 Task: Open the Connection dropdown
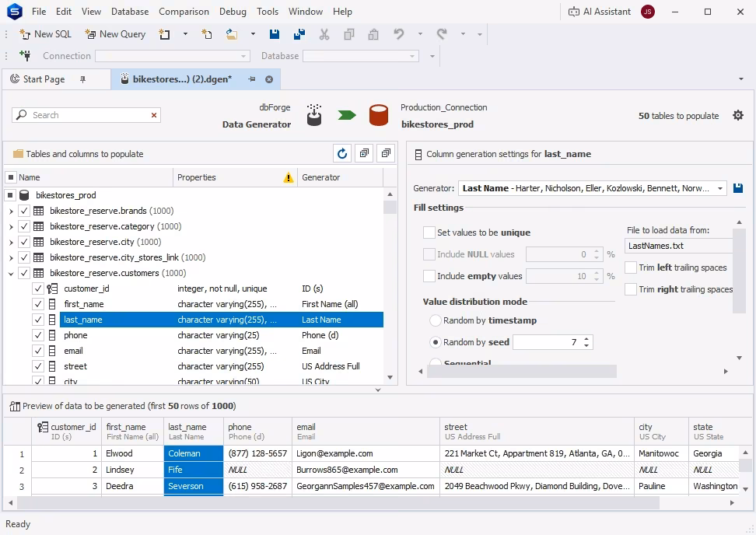(243, 56)
